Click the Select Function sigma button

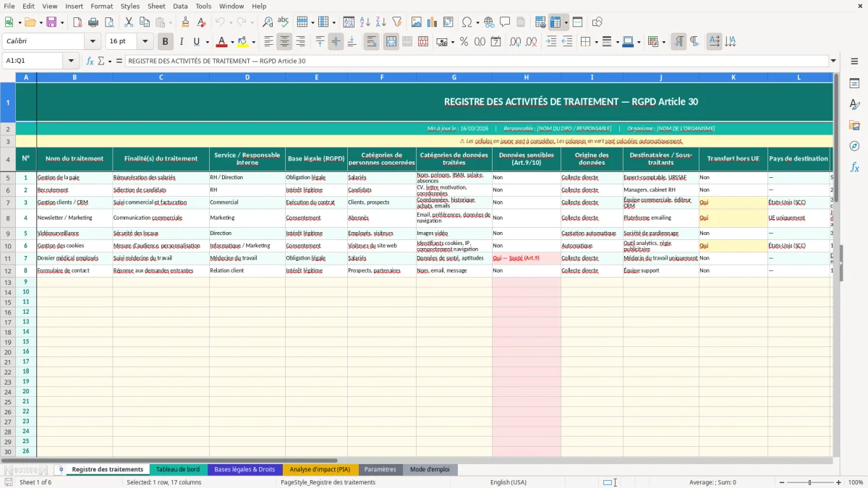101,61
